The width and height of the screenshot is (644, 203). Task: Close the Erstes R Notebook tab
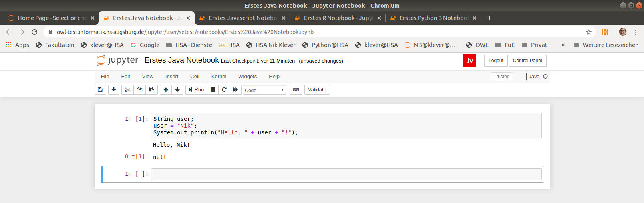[x=379, y=18]
